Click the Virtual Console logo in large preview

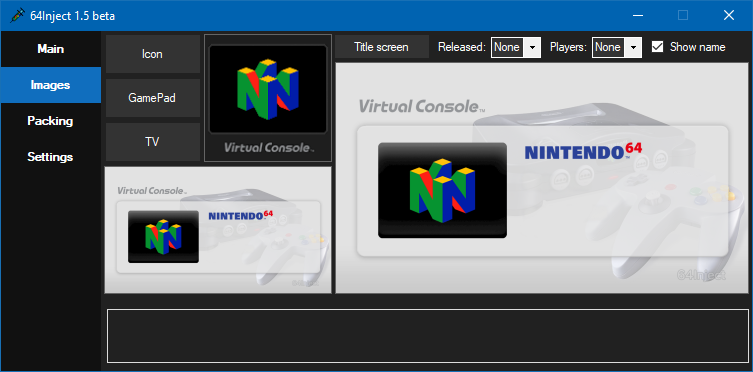[422, 106]
